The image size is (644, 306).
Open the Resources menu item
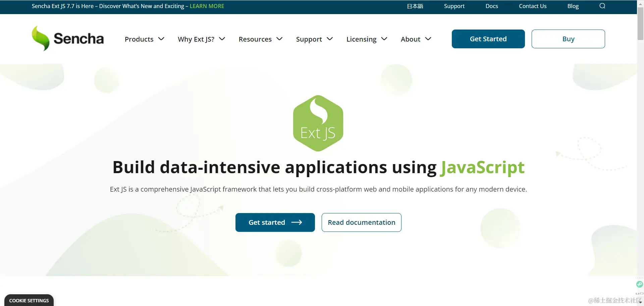pyautogui.click(x=255, y=39)
